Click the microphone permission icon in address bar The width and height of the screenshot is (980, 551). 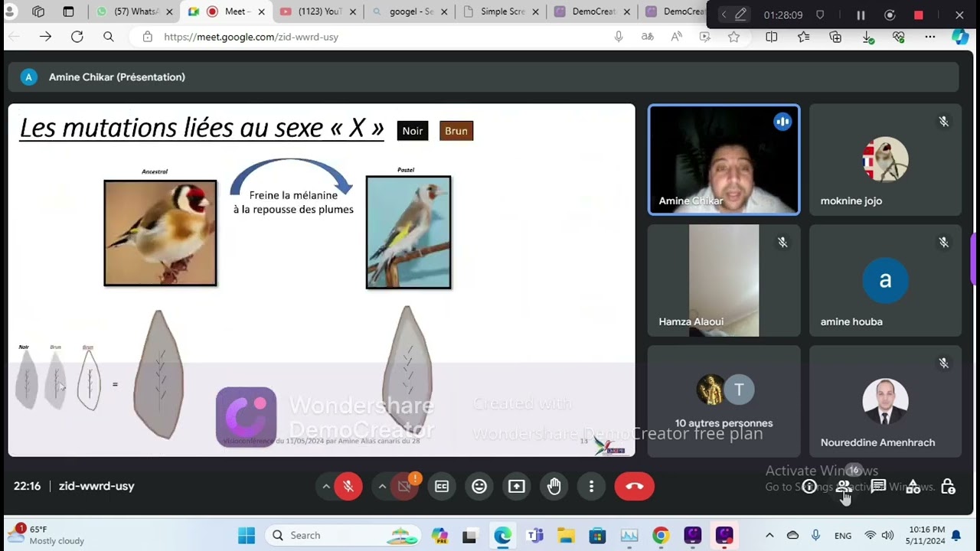coord(619,37)
